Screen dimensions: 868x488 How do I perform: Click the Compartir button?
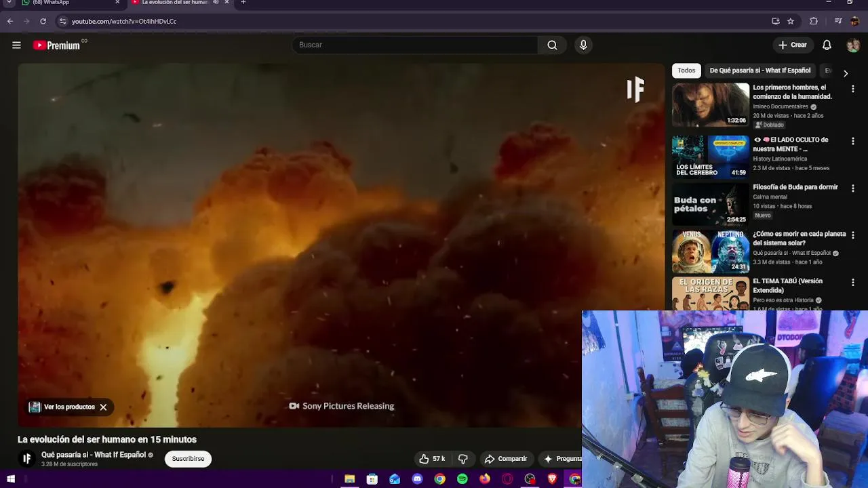click(506, 459)
